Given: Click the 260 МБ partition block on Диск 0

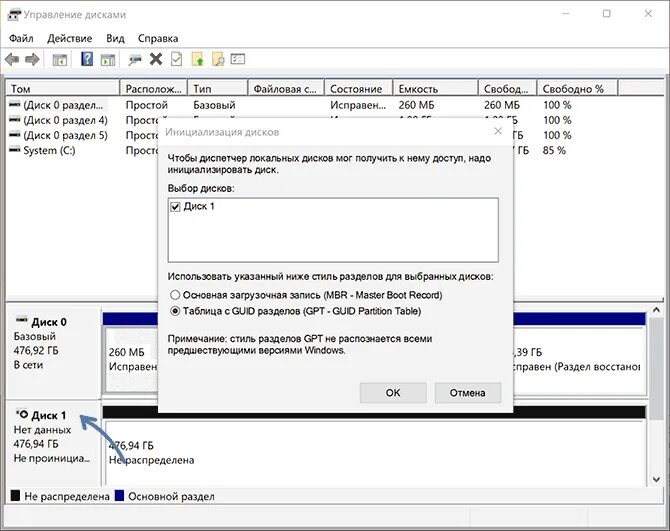Looking at the screenshot, I should click(x=131, y=360).
